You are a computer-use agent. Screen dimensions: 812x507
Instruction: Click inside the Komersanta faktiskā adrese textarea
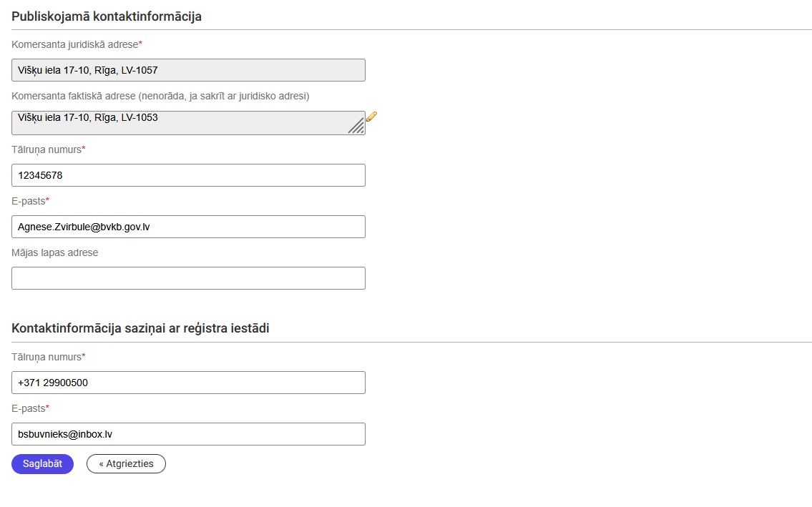coord(179,122)
